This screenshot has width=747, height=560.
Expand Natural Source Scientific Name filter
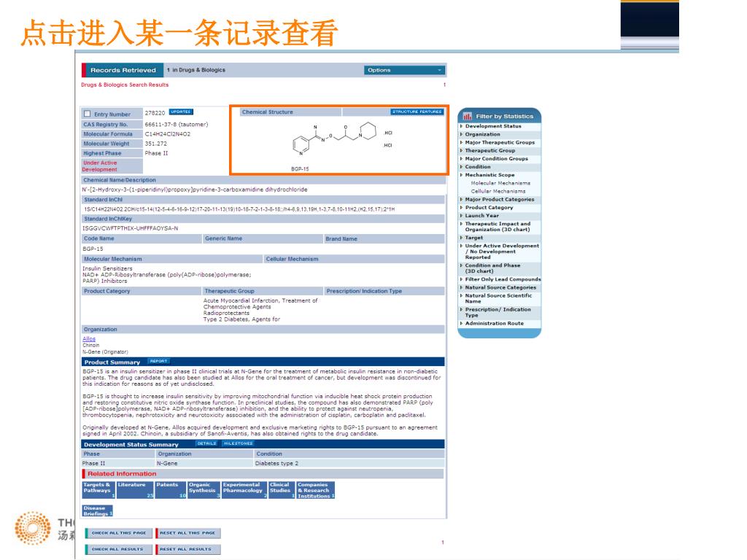[498, 298]
